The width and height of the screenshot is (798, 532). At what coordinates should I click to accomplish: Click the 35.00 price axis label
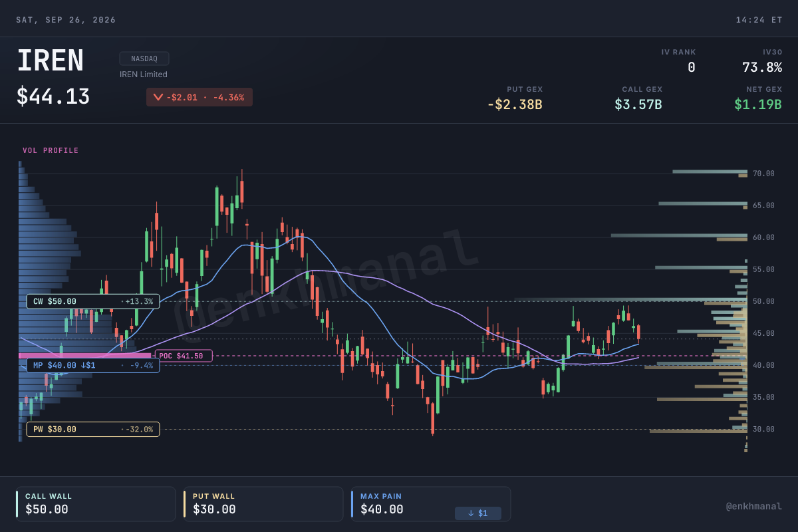pos(763,397)
